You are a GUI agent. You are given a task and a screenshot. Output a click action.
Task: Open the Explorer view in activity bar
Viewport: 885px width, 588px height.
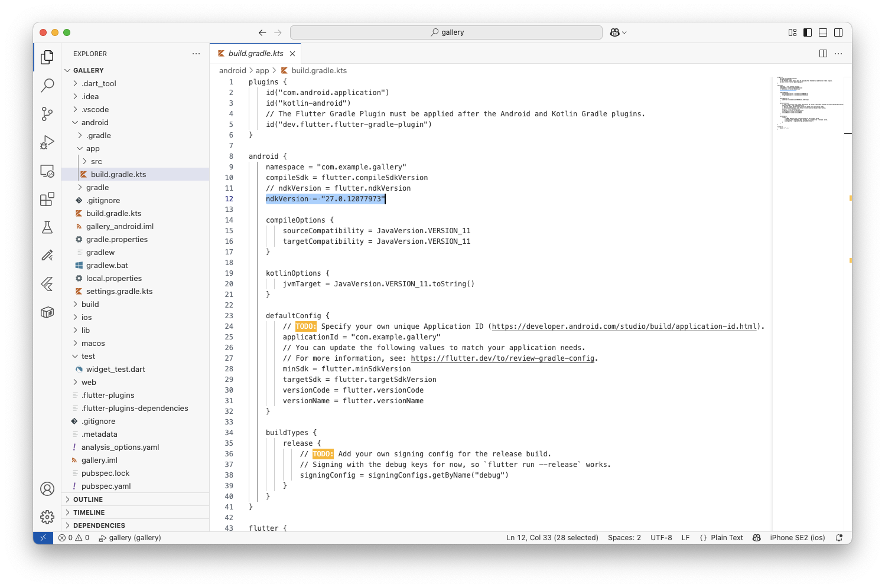click(x=47, y=57)
